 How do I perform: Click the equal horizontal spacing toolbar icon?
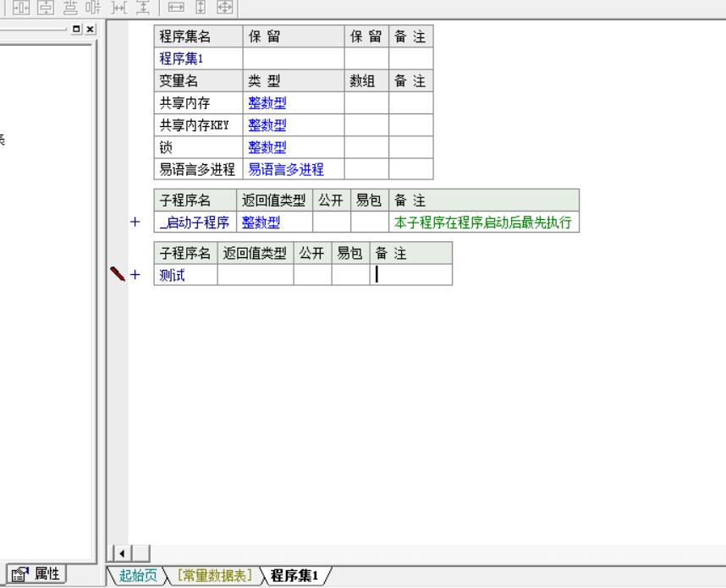(119, 8)
